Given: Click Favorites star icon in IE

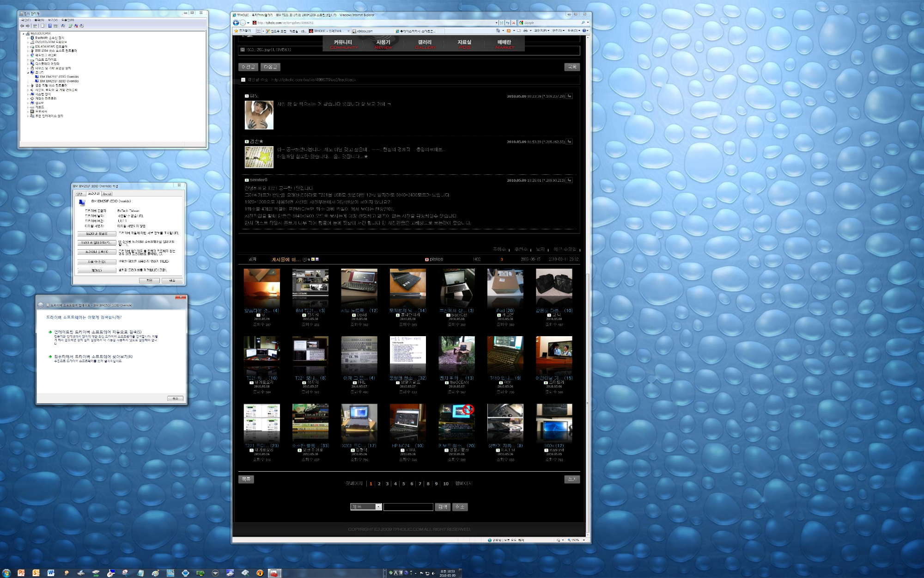Looking at the screenshot, I should point(236,31).
